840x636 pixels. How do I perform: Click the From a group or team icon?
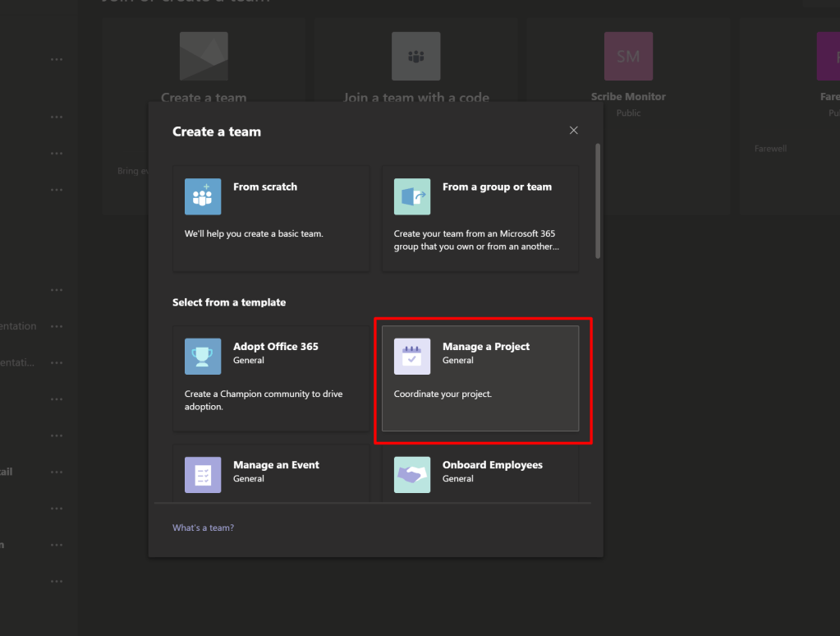coord(411,196)
